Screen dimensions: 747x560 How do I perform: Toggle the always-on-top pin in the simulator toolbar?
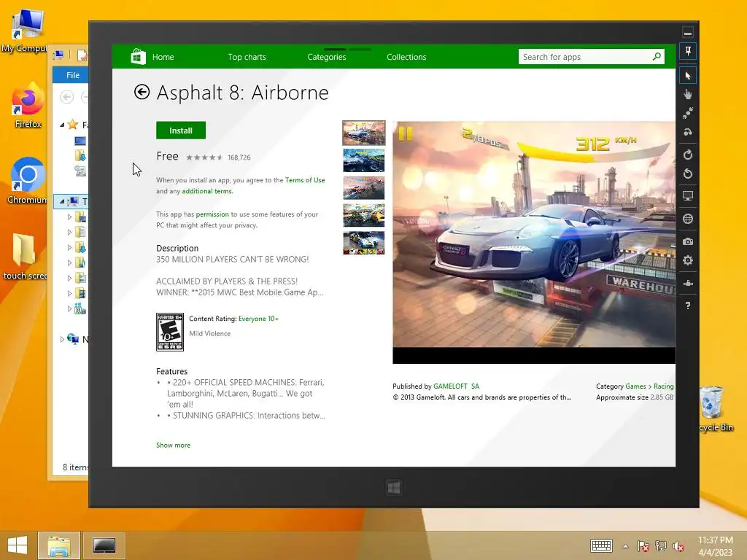pos(688,51)
